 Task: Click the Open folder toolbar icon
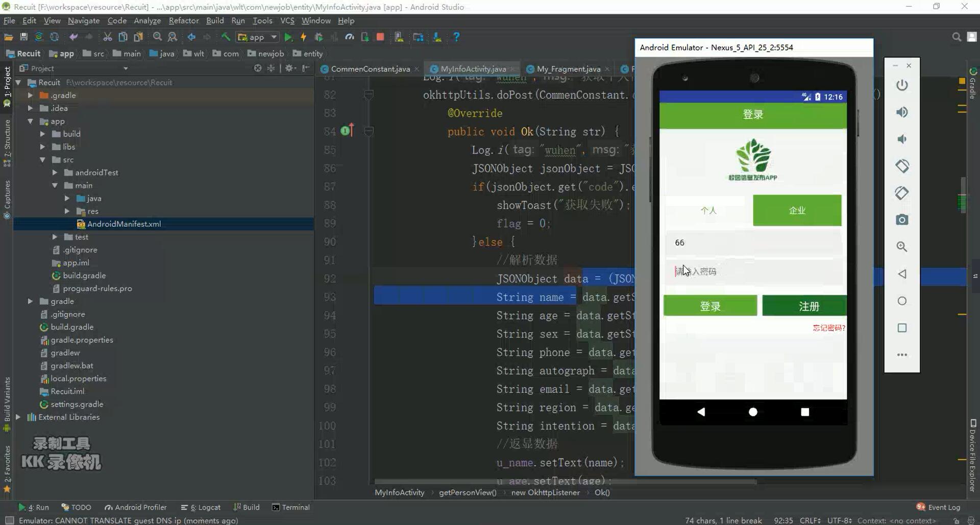click(x=9, y=37)
